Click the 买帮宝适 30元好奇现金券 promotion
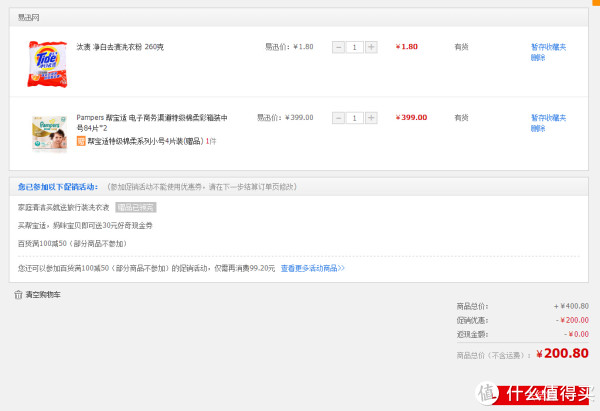Screen dimensions: 600x411 point(85,225)
